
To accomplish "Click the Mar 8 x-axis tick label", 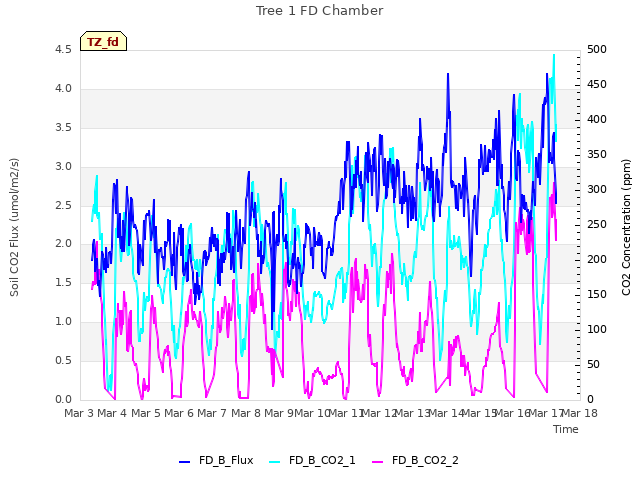I will [x=246, y=413].
